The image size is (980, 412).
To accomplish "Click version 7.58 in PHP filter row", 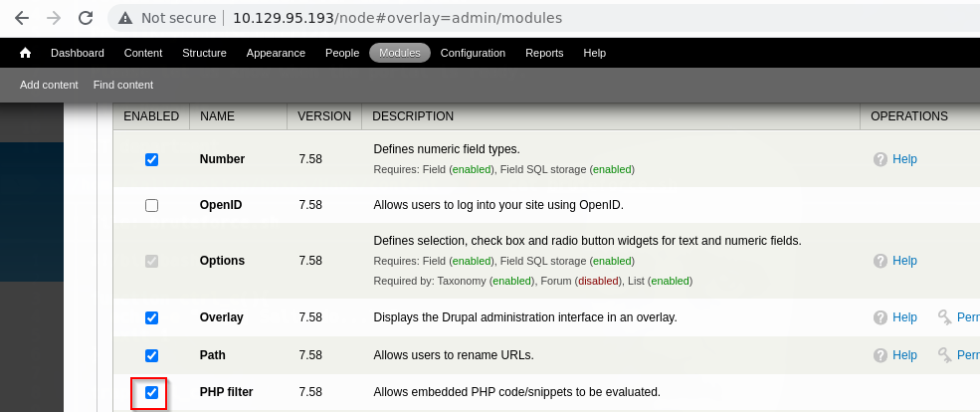I will pyautogui.click(x=310, y=393).
